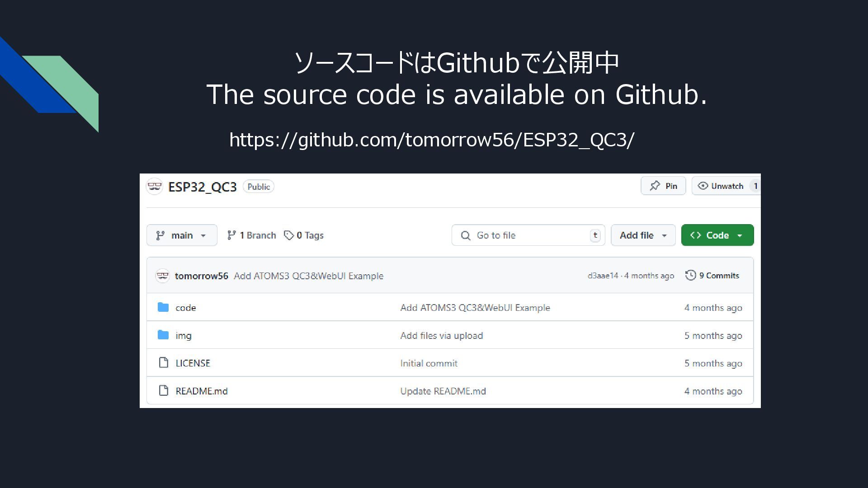The width and height of the screenshot is (868, 488).
Task: Click the tomorrow56 avatar in commit row
Action: pyautogui.click(x=162, y=276)
